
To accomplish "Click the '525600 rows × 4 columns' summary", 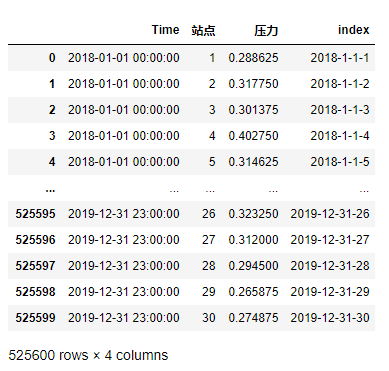I will (88, 355).
